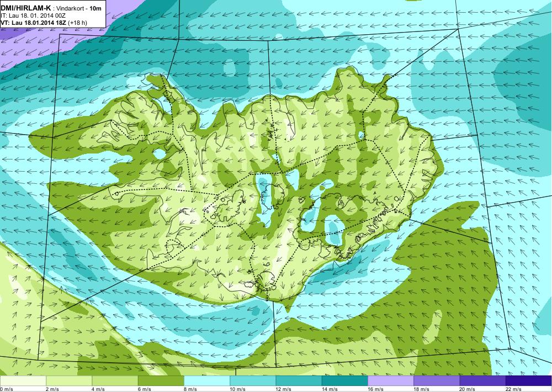
Task: Click the darkest purple swatch above 22 m/s
Action: coord(528,381)
